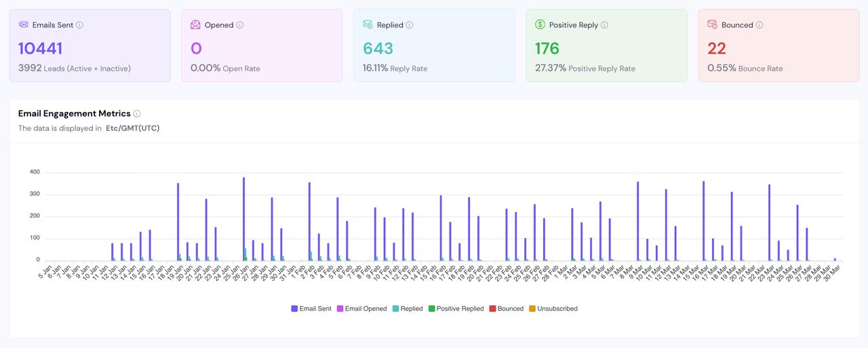The image size is (868, 348).
Task: Click the Replied card icon
Action: tap(368, 24)
